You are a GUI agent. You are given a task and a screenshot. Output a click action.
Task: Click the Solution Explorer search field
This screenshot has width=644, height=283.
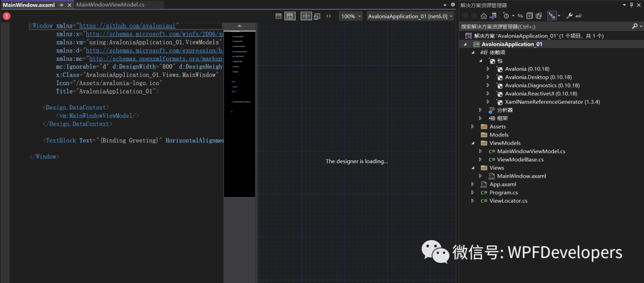[544, 26]
